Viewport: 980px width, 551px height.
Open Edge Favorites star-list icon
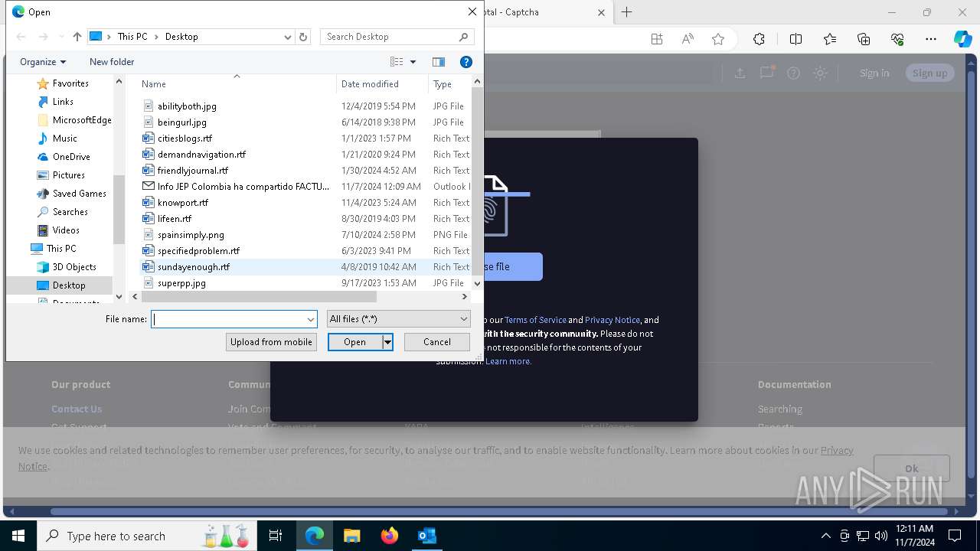(x=830, y=40)
